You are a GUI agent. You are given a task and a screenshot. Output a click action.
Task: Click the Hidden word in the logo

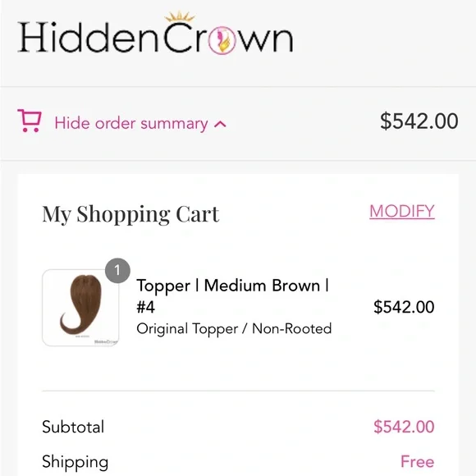[88, 38]
